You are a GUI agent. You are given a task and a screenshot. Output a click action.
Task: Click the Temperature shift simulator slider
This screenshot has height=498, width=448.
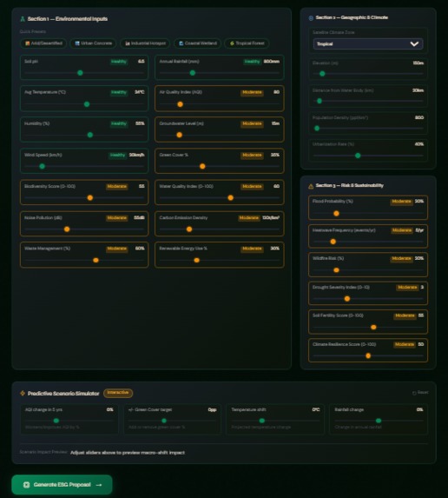coord(275,421)
